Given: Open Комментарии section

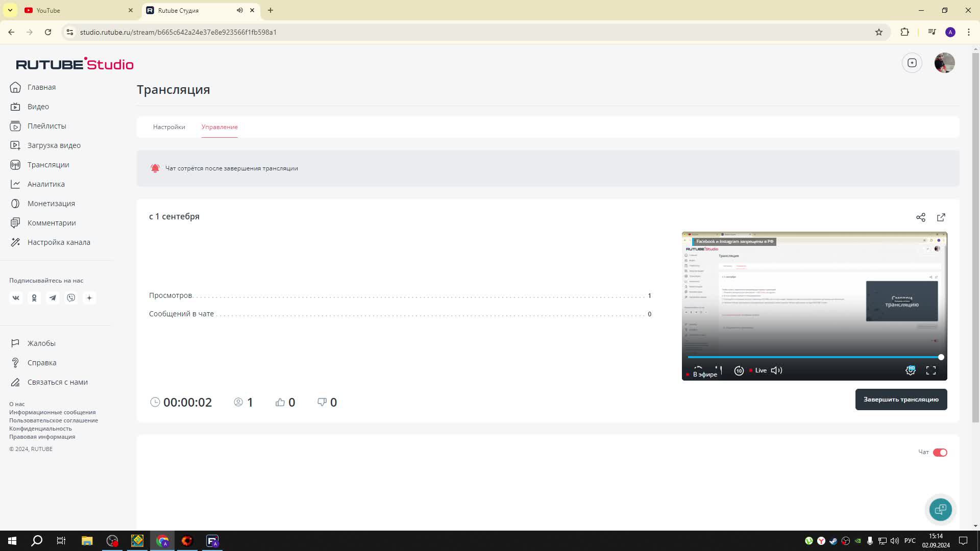Looking at the screenshot, I should (x=43, y=223).
